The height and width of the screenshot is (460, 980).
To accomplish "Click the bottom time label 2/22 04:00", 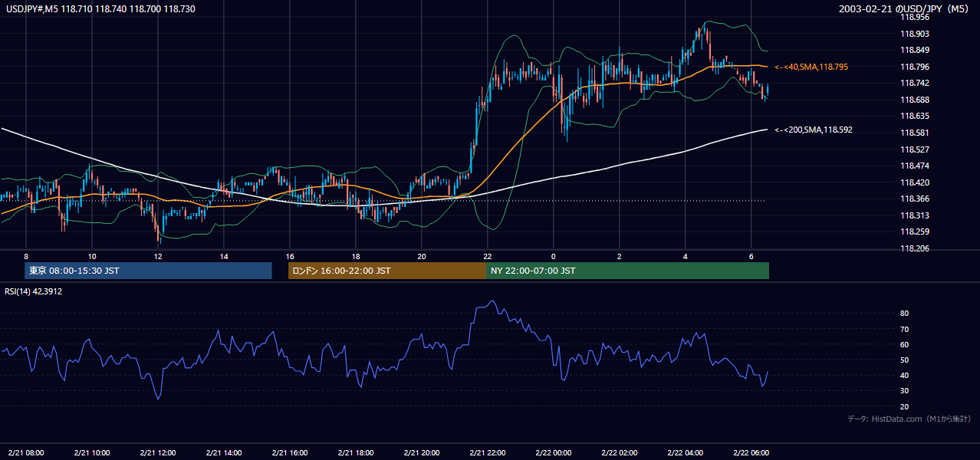I will (686, 452).
